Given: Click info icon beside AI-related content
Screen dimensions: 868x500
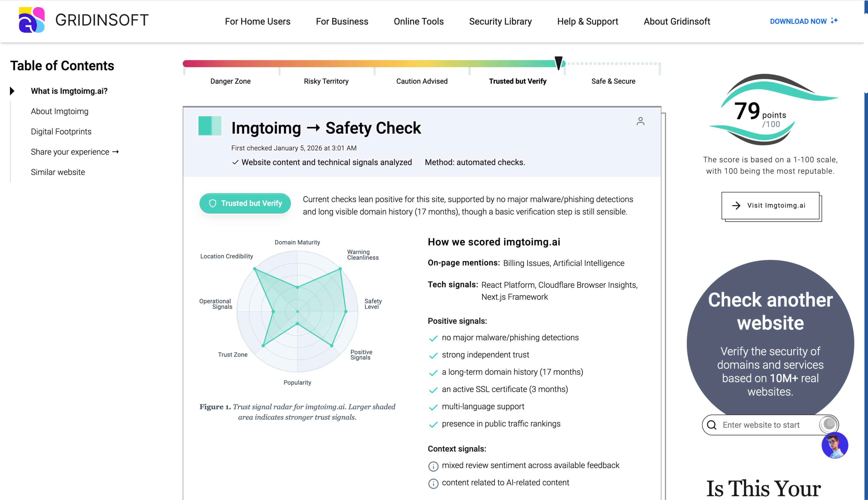Looking at the screenshot, I should (x=433, y=483).
